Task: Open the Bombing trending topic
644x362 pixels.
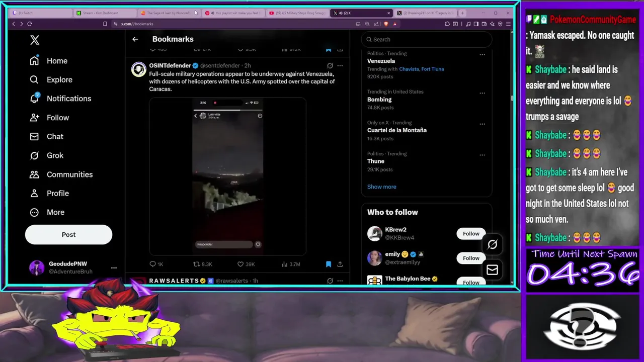Action: 379,100
